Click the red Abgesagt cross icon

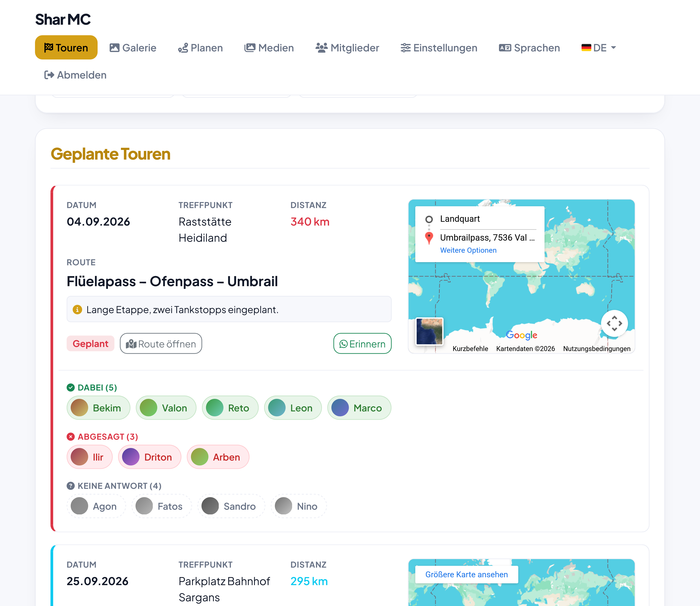pyautogui.click(x=71, y=437)
